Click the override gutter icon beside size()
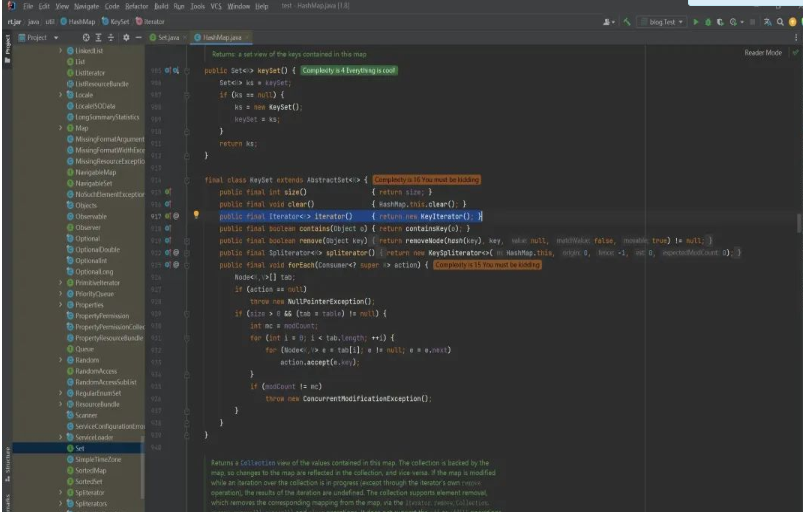The image size is (803, 512). click(168, 191)
